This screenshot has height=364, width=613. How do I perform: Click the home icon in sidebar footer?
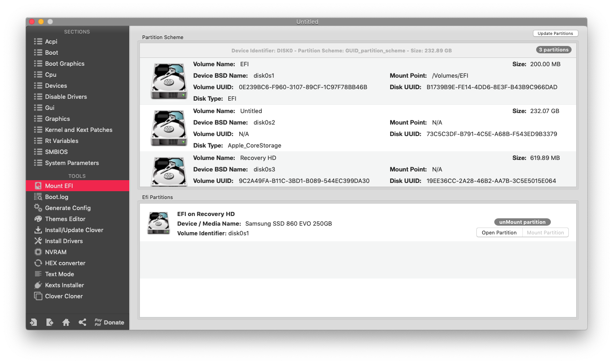(x=66, y=322)
